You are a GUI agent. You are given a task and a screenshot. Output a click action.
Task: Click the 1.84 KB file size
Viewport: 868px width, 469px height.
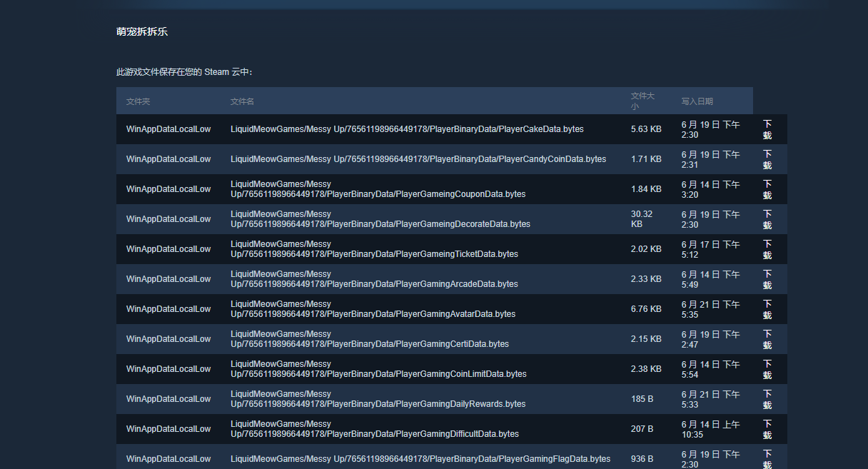click(x=646, y=189)
